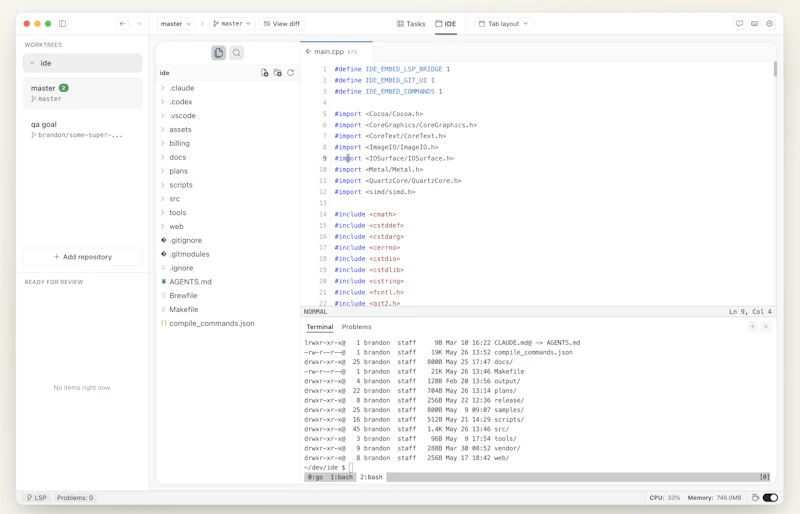800x514 pixels.
Task: Go forward with the right arrow
Action: click(138, 23)
